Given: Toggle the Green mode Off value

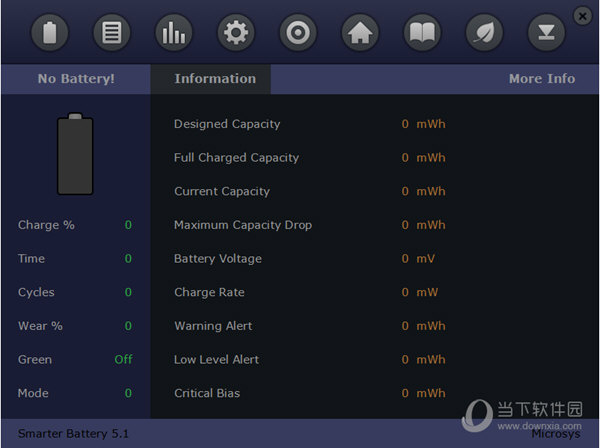Looking at the screenshot, I should click(123, 360).
